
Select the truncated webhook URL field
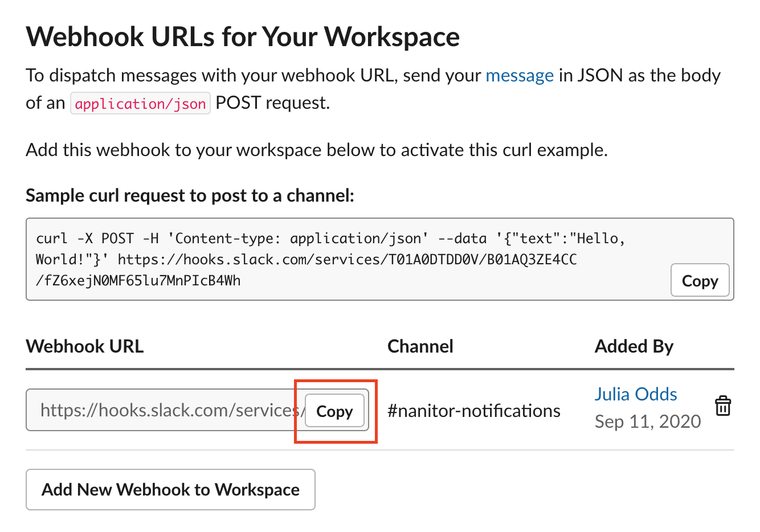(x=160, y=410)
